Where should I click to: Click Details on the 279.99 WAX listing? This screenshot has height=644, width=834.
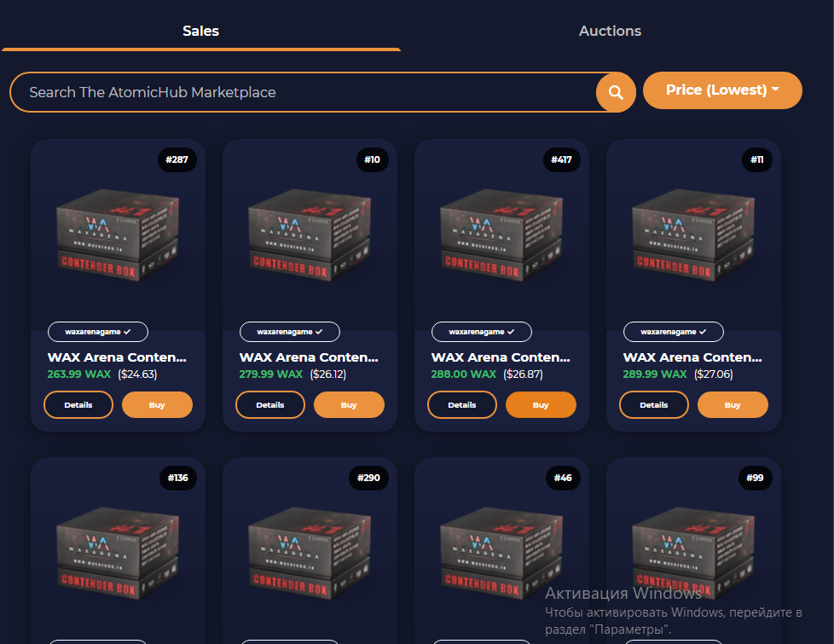click(270, 405)
